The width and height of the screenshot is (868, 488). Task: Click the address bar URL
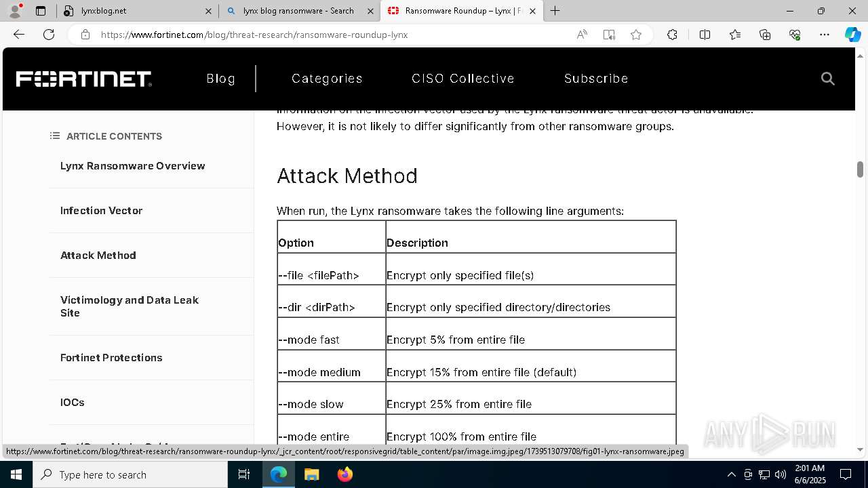click(254, 35)
